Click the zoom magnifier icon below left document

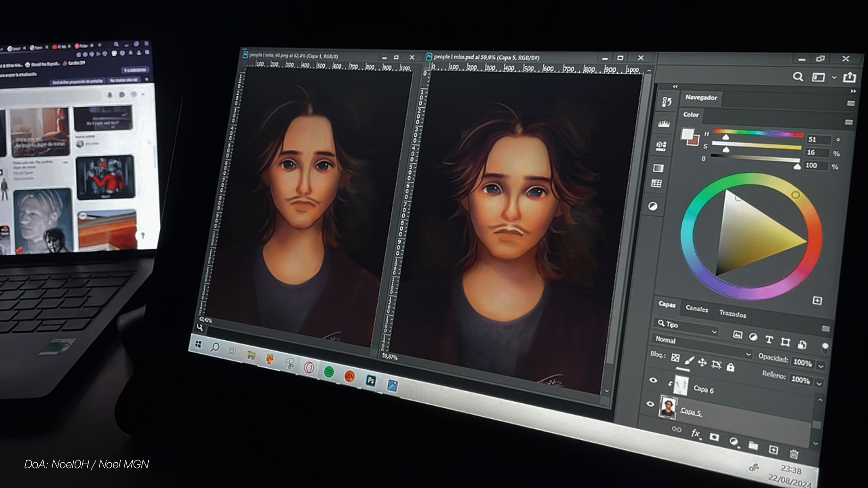[200, 327]
